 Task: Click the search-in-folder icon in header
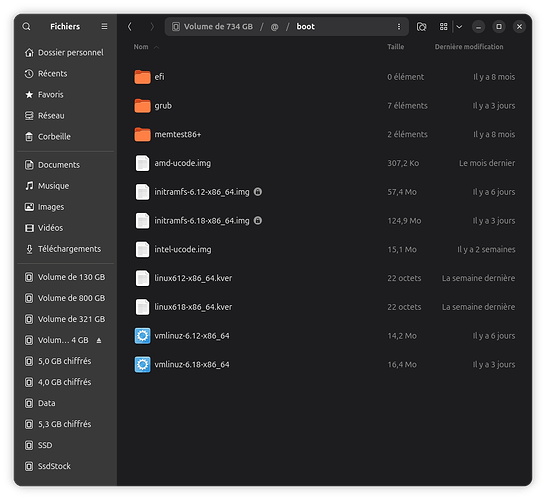[421, 27]
